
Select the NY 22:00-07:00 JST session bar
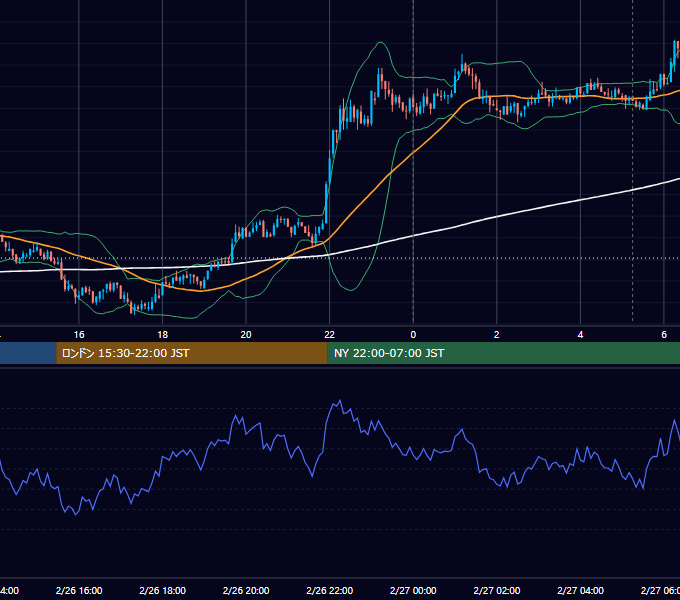click(x=503, y=353)
